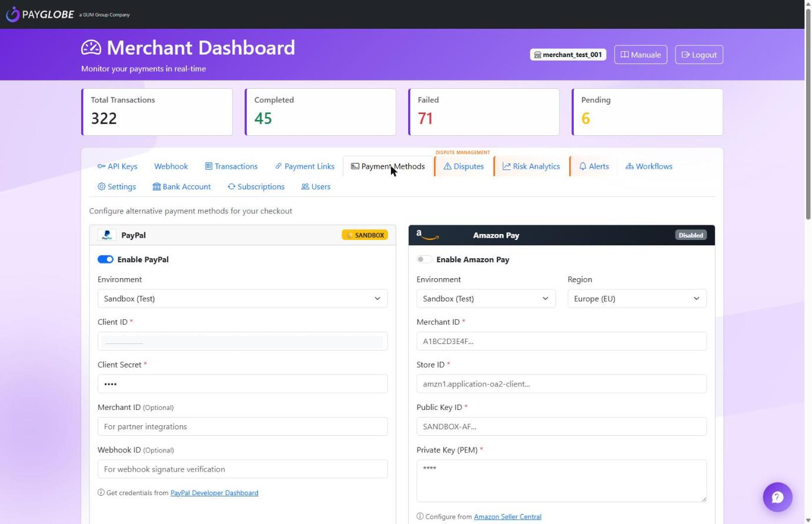
Task: Click the PayPal Client Secret field
Action: 242,384
